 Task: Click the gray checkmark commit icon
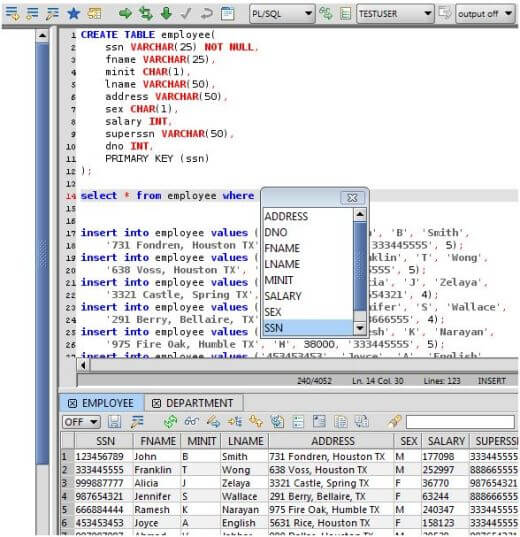(x=186, y=14)
